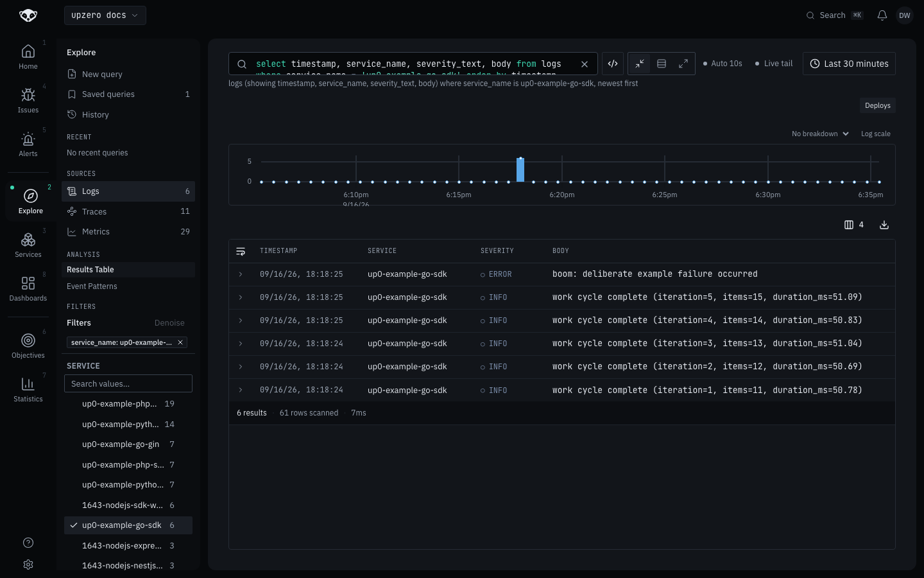Click the collapse arrows view icon
The image size is (924, 578).
(x=640, y=64)
